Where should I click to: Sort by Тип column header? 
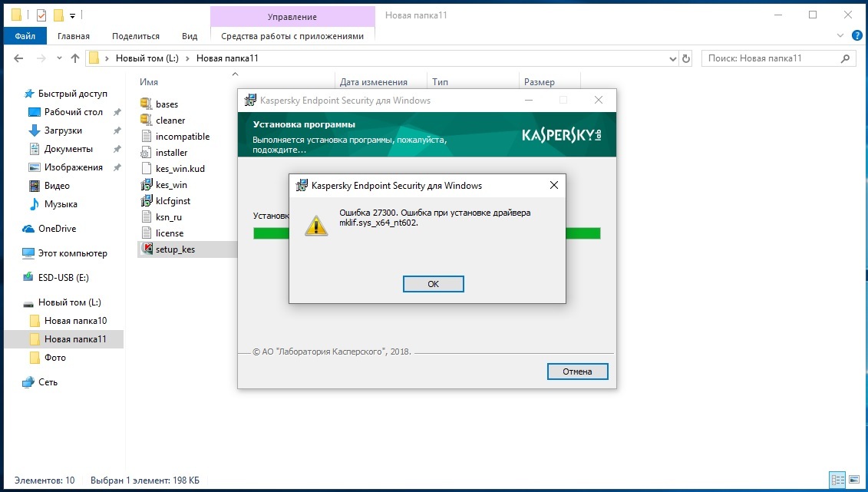pos(440,82)
